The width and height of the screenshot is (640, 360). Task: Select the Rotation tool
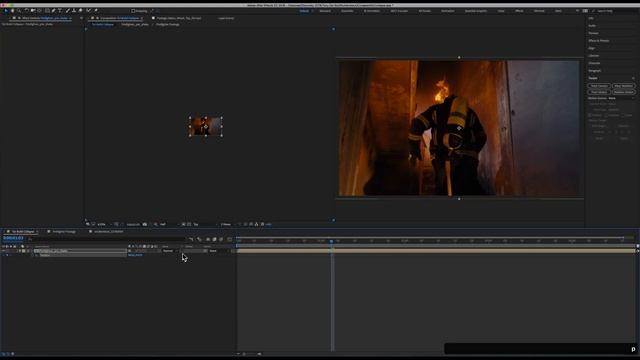pos(27,11)
